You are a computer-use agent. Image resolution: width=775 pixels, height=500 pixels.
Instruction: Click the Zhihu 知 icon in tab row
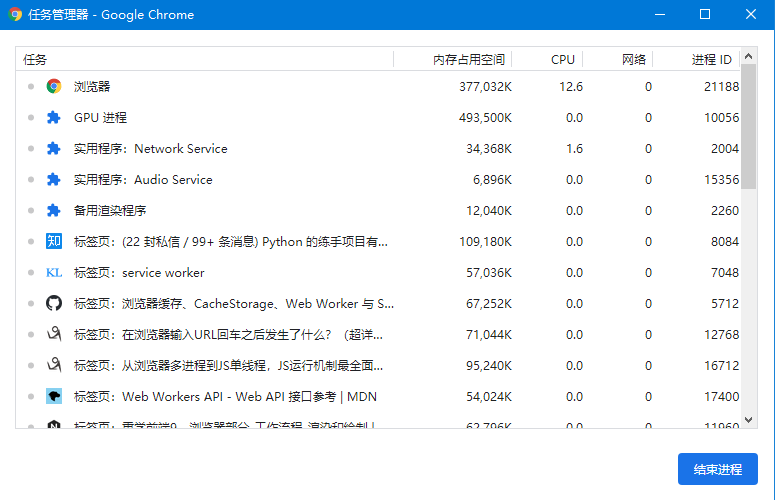tap(54, 242)
